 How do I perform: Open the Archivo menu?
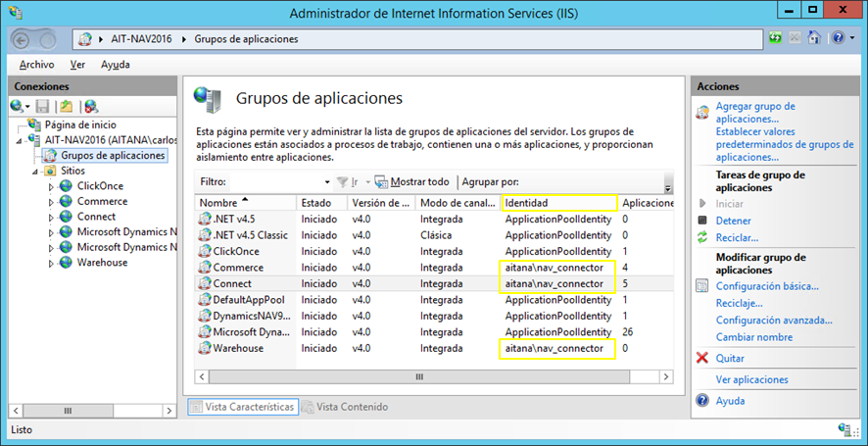click(x=36, y=65)
